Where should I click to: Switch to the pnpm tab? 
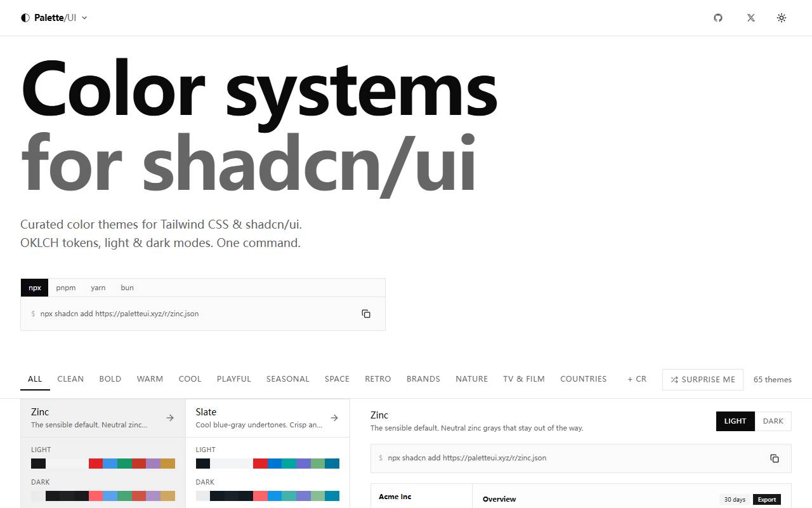click(65, 288)
